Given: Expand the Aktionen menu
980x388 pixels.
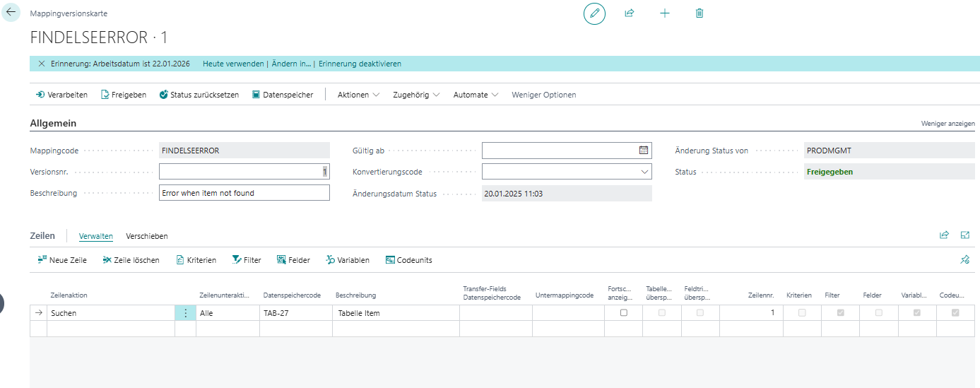Looking at the screenshot, I should tap(358, 95).
